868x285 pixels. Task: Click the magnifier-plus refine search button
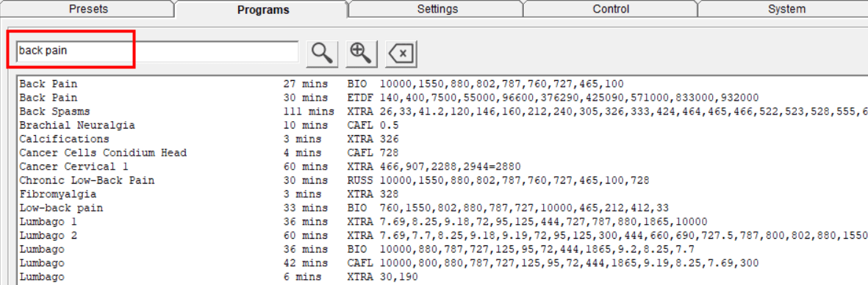click(362, 53)
